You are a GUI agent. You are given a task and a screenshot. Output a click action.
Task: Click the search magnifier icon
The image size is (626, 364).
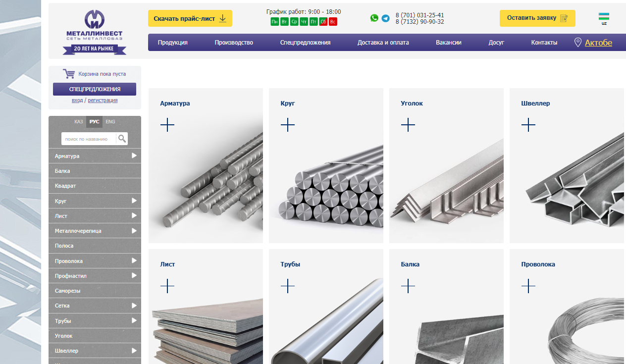(x=122, y=139)
